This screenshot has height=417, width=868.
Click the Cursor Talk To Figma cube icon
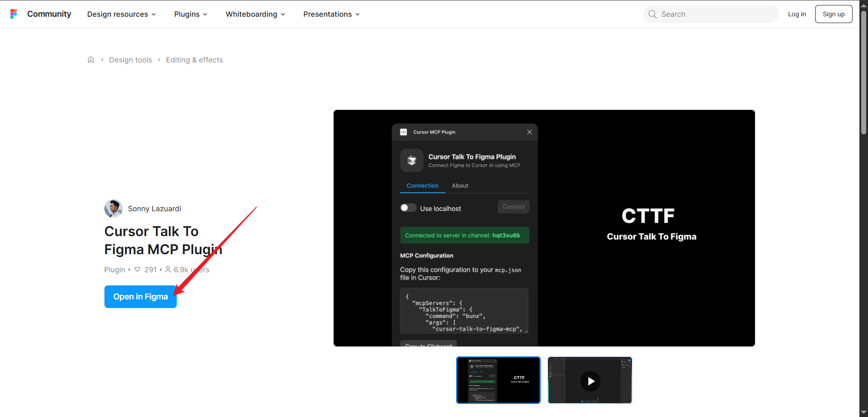point(412,160)
